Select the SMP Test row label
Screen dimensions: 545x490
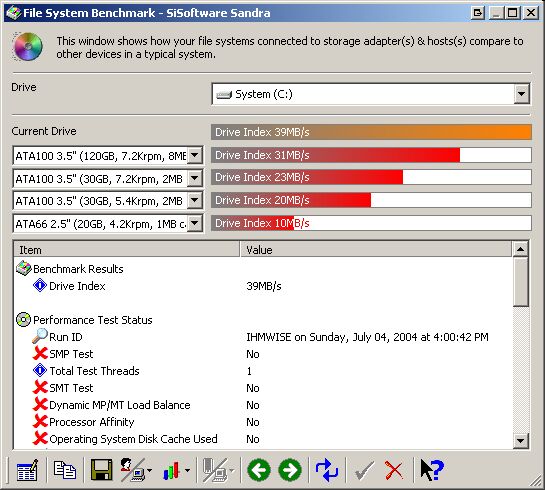pos(71,354)
